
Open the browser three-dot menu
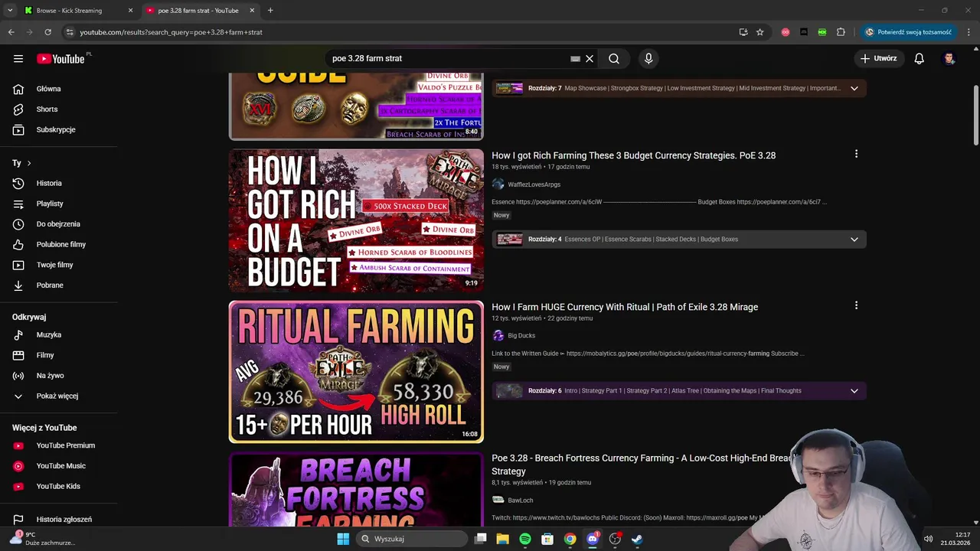(x=969, y=32)
